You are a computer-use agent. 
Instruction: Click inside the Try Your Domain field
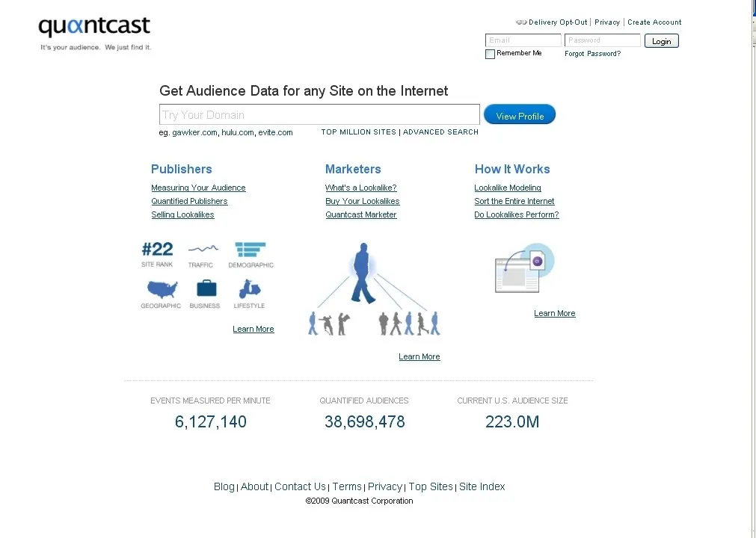[319, 114]
